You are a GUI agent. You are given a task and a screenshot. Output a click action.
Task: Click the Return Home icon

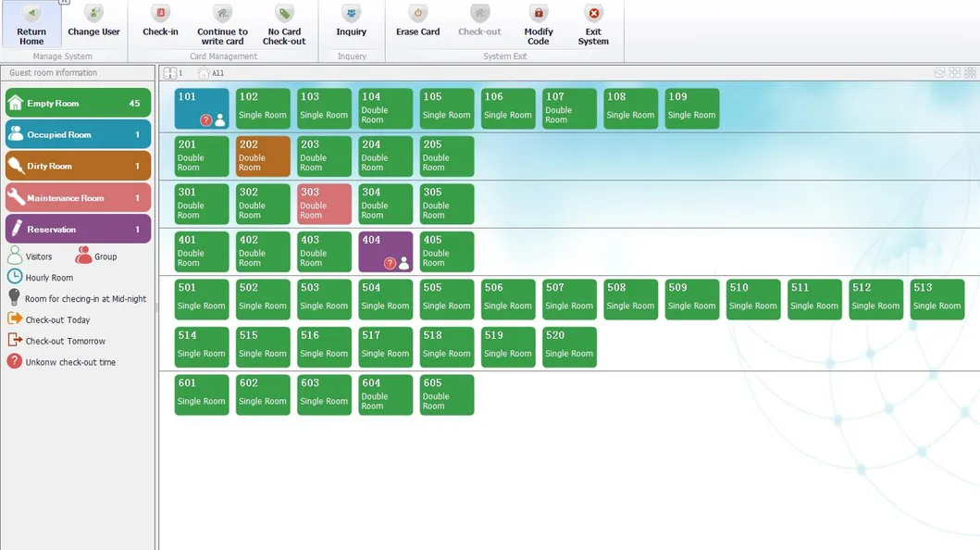(x=31, y=24)
